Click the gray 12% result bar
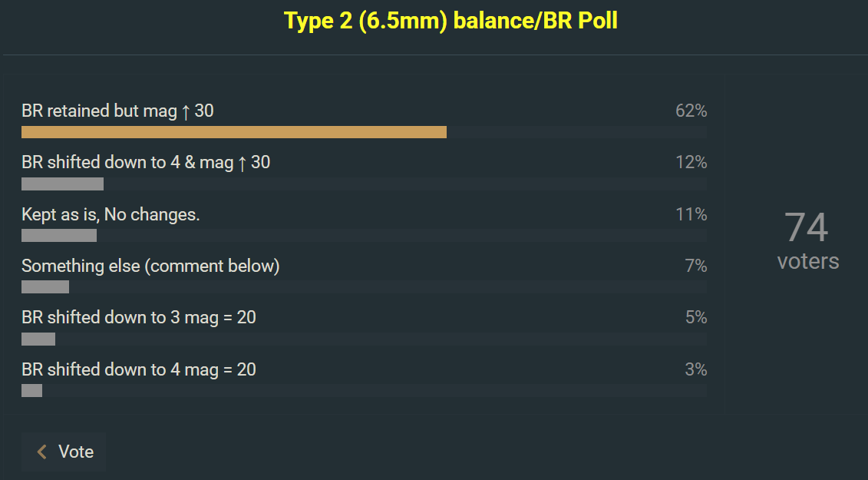This screenshot has height=480, width=868. click(62, 184)
